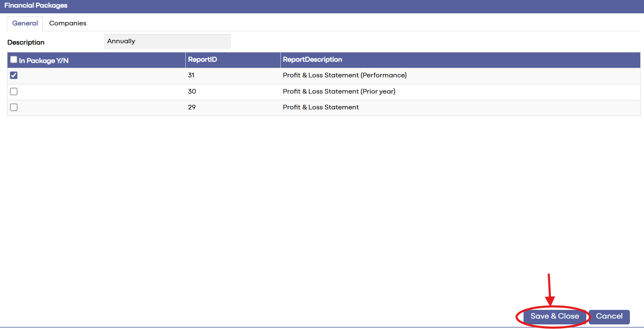
Task: Select Profit & Loss Statement (Prior year) text
Action: click(339, 92)
